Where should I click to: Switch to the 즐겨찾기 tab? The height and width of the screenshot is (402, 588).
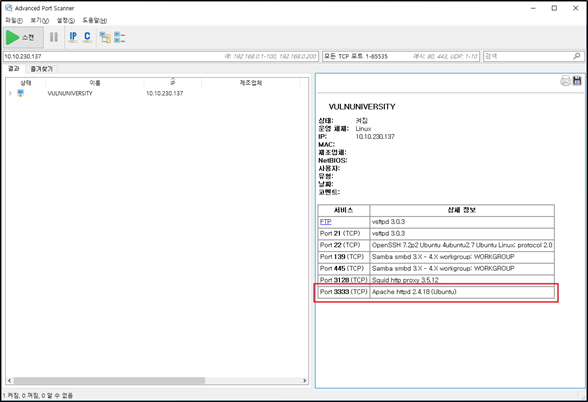click(41, 69)
